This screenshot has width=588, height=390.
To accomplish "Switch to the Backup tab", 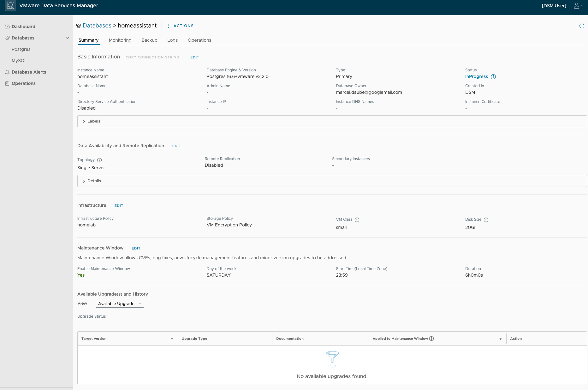I will (x=149, y=40).
